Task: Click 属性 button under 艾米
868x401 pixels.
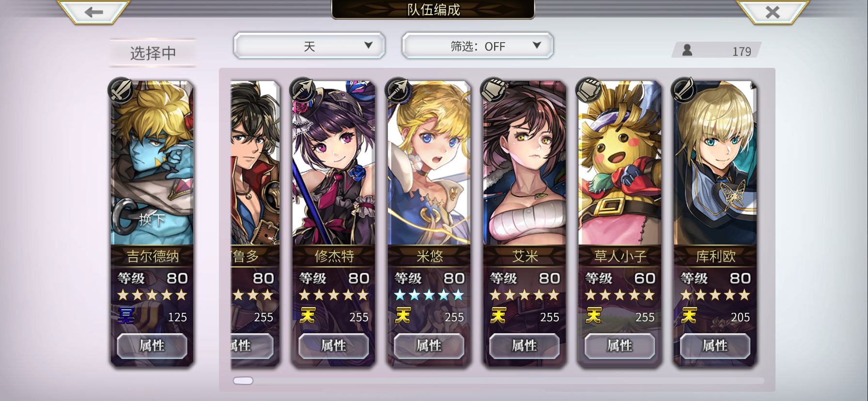Action: point(525,346)
